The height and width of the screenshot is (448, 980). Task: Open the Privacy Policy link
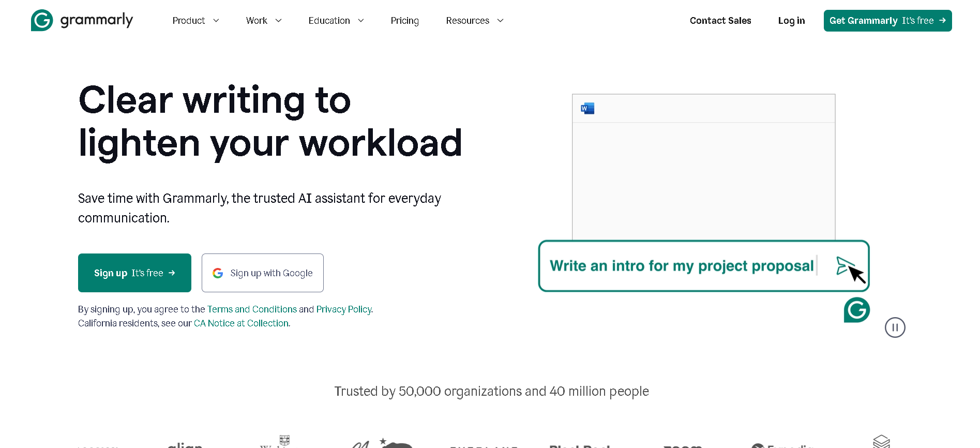344,309
